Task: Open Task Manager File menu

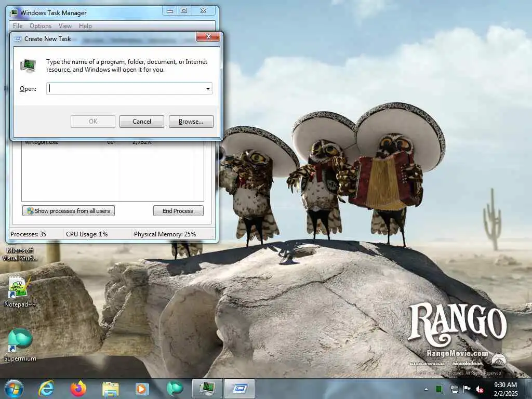Action: [18, 26]
